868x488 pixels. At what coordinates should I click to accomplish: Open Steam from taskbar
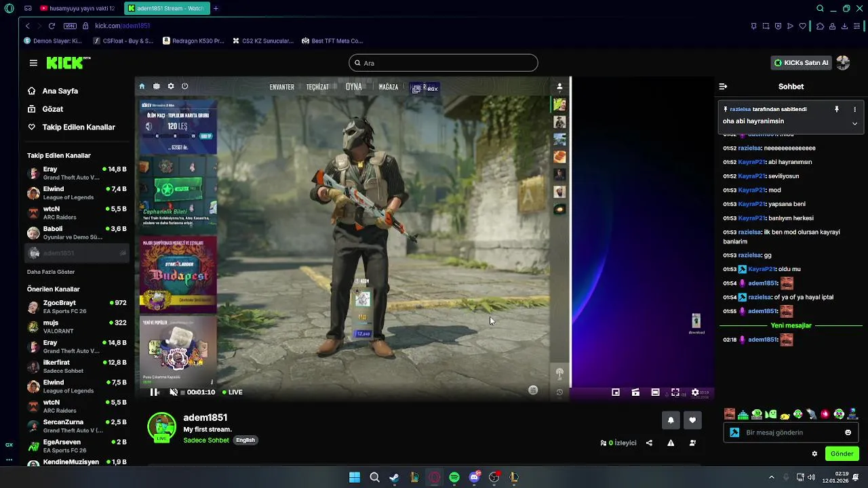pyautogui.click(x=394, y=477)
